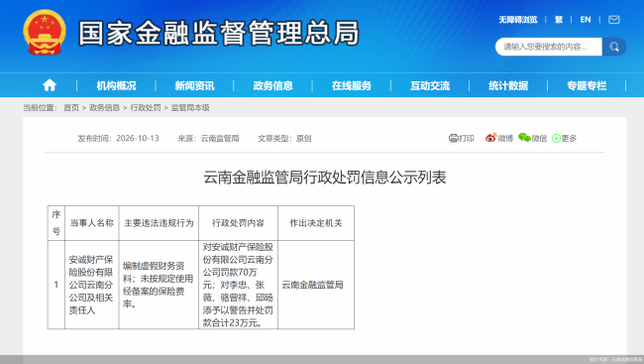Open the 政务信息 menu
The height and width of the screenshot is (364, 644).
pyautogui.click(x=273, y=85)
